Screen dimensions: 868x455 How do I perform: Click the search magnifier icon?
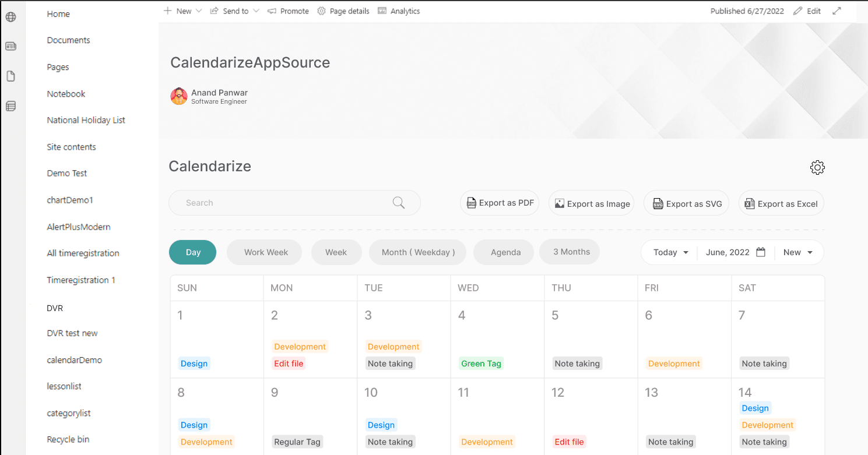(x=399, y=203)
